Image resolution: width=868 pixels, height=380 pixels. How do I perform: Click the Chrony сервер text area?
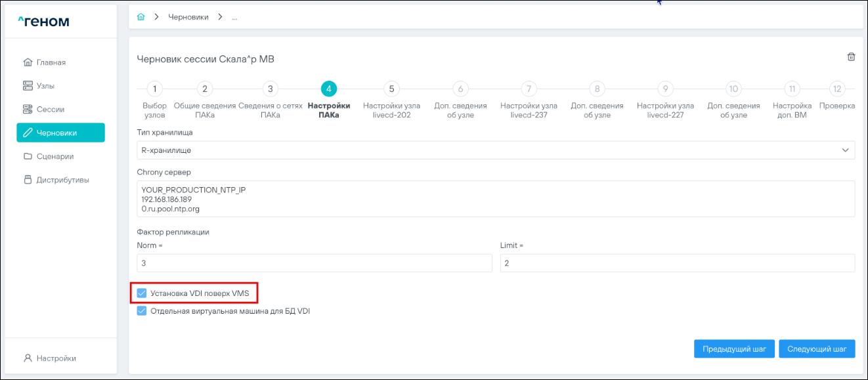pyautogui.click(x=496, y=199)
